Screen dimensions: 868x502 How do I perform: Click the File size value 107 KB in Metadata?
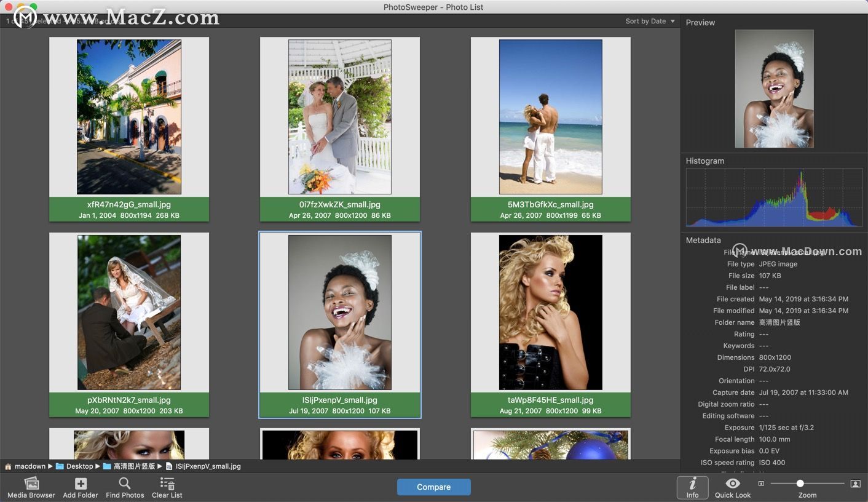(x=770, y=276)
